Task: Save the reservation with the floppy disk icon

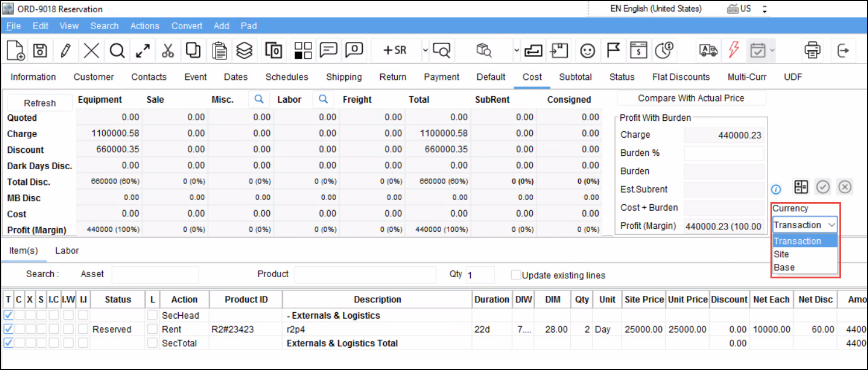Action: 40,51
